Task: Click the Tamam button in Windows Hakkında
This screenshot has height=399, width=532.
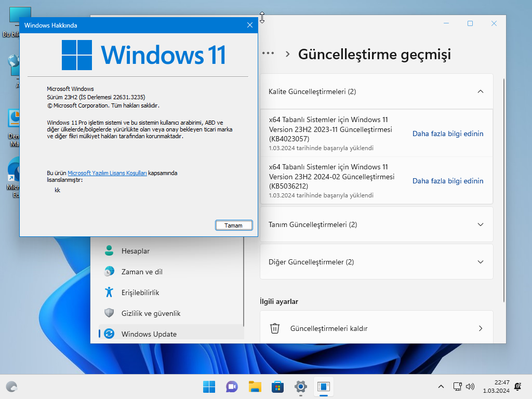Action: (234, 225)
